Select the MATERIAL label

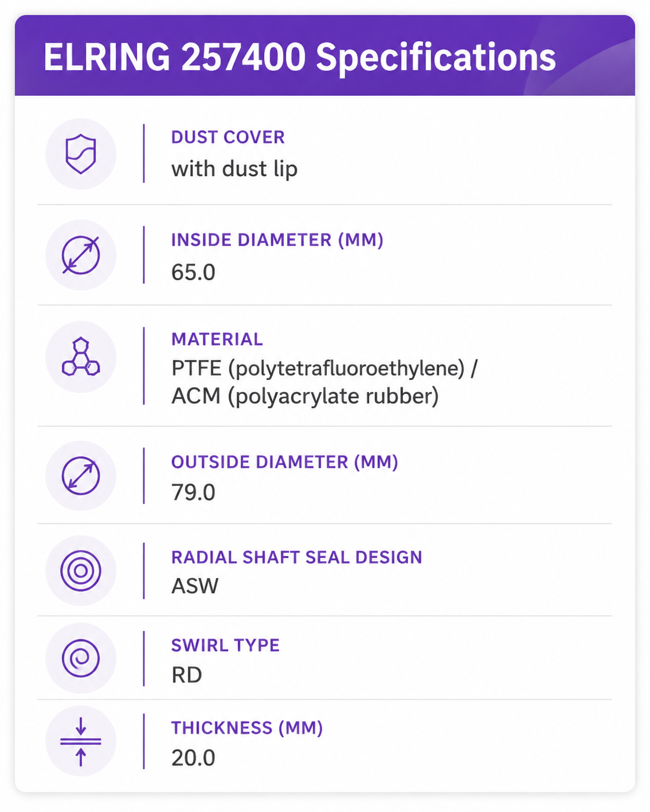[217, 339]
